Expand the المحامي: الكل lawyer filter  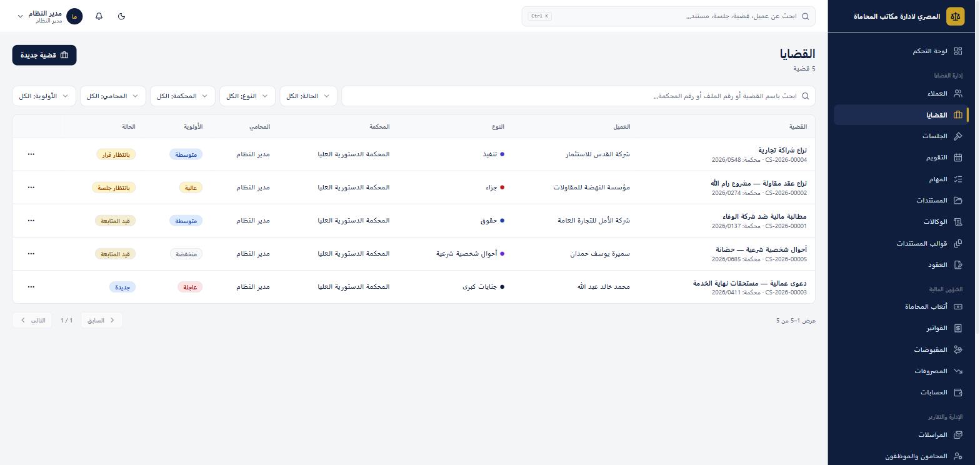point(112,96)
